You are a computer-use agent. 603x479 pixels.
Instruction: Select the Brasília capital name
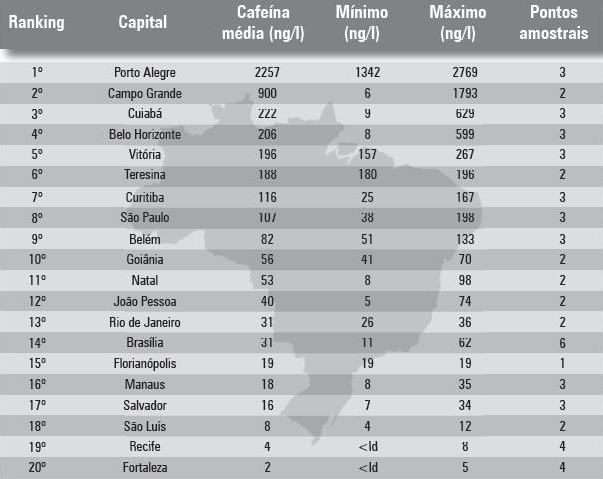tap(145, 343)
